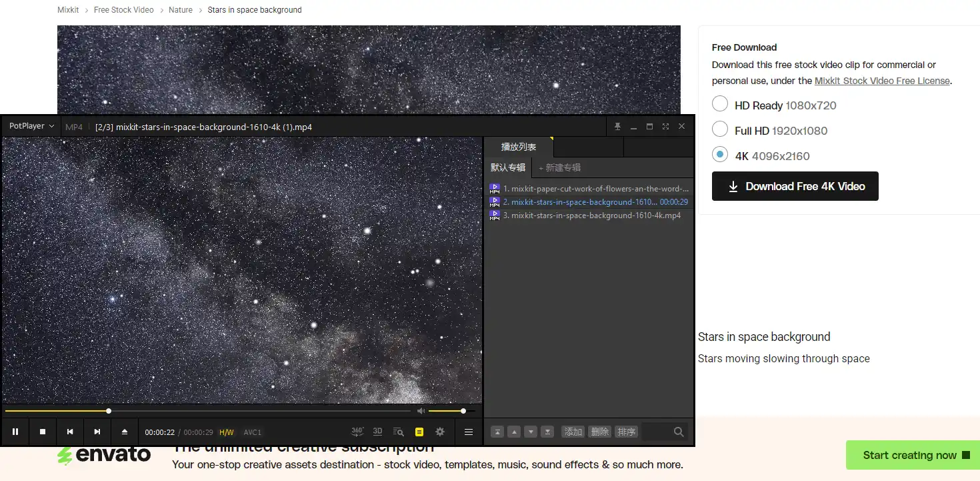Switch to the 播放列表 tab
Image resolution: width=980 pixels, height=481 pixels.
pos(518,147)
